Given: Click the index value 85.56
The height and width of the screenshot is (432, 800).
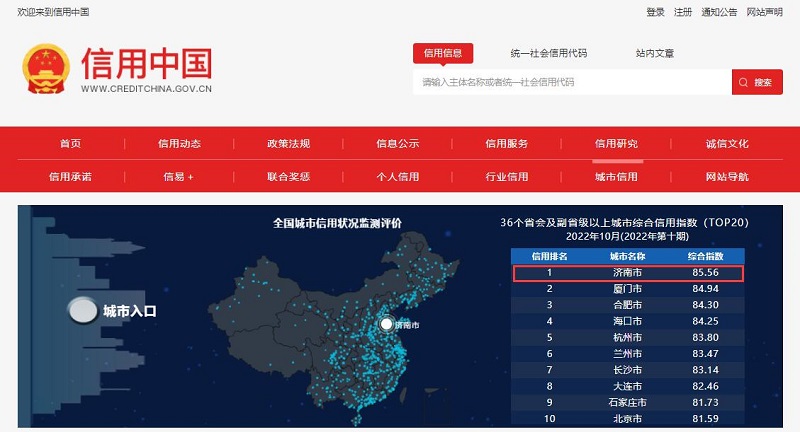Looking at the screenshot, I should (x=706, y=273).
